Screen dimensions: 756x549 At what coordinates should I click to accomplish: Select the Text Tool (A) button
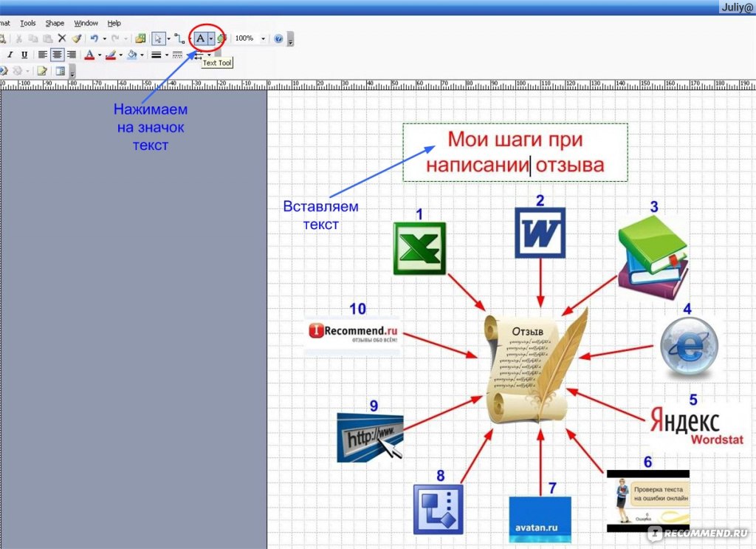pos(201,38)
